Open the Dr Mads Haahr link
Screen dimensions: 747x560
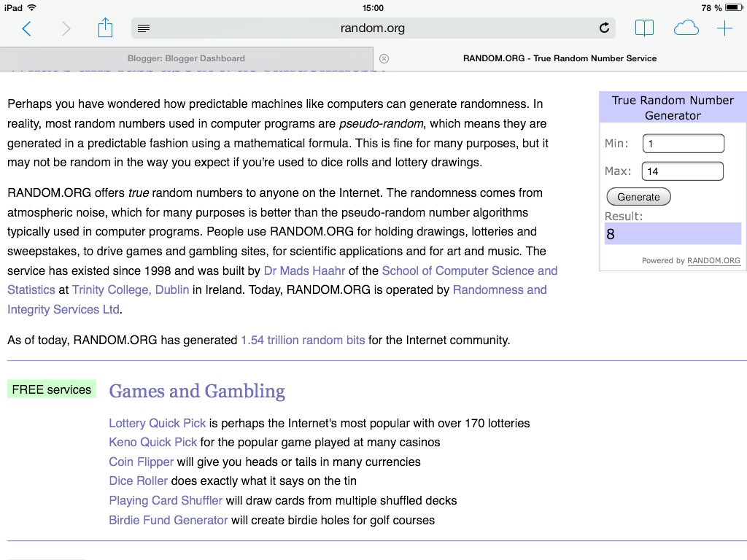click(x=304, y=271)
